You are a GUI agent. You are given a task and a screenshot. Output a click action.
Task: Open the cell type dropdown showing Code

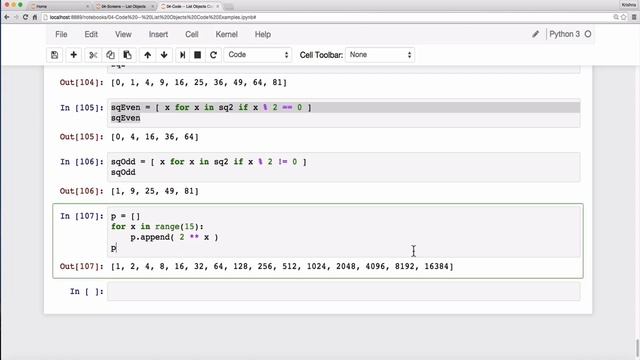[258, 55]
